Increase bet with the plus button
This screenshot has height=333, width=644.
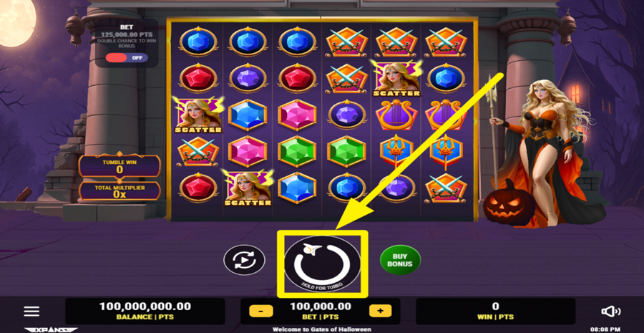(381, 312)
